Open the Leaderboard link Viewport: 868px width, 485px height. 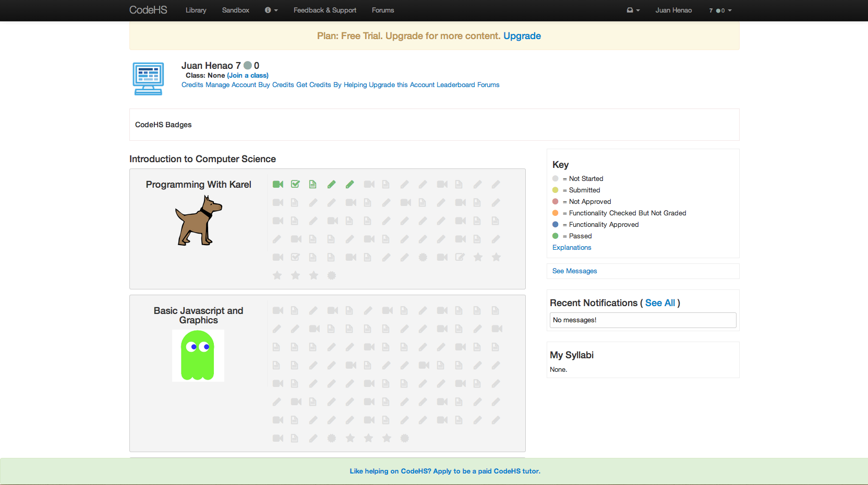coord(456,84)
